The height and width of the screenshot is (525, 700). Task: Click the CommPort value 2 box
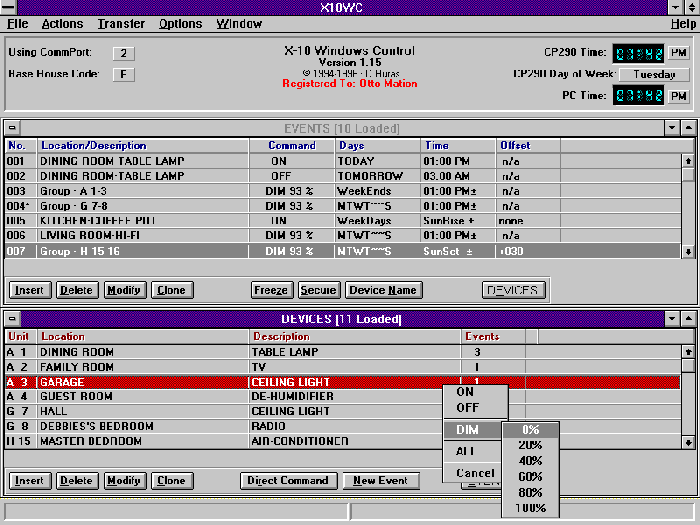(124, 54)
